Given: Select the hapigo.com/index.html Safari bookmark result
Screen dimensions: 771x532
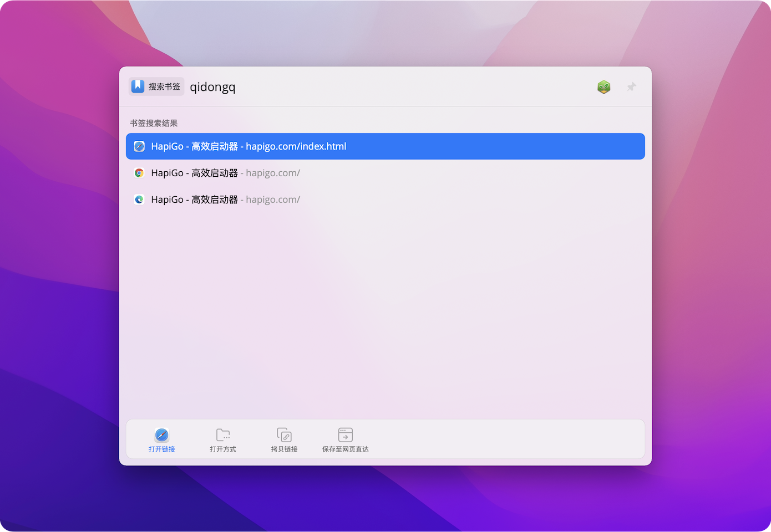Looking at the screenshot, I should (385, 146).
